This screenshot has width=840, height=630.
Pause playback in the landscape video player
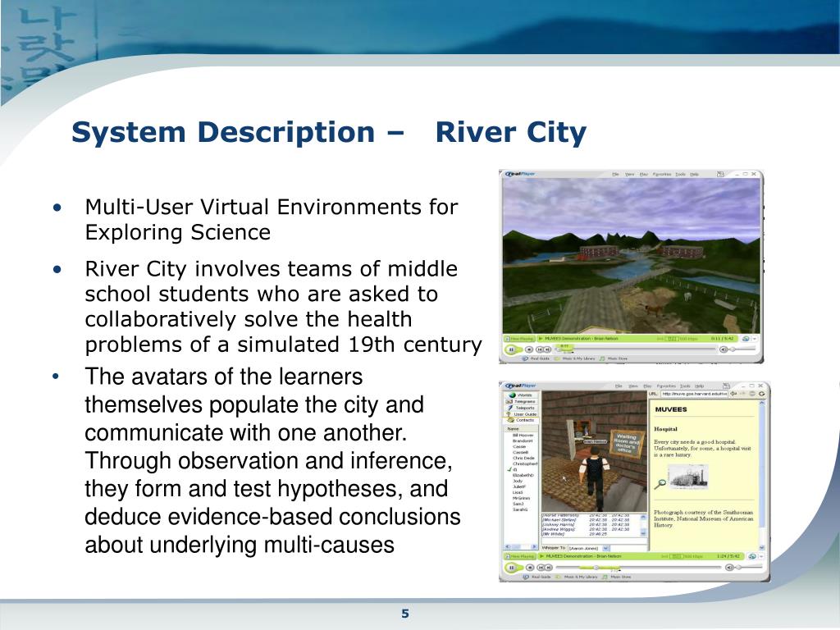point(511,349)
